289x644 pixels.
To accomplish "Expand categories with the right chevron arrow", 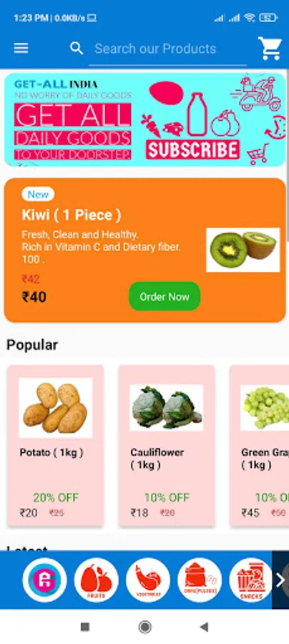I will (280, 580).
